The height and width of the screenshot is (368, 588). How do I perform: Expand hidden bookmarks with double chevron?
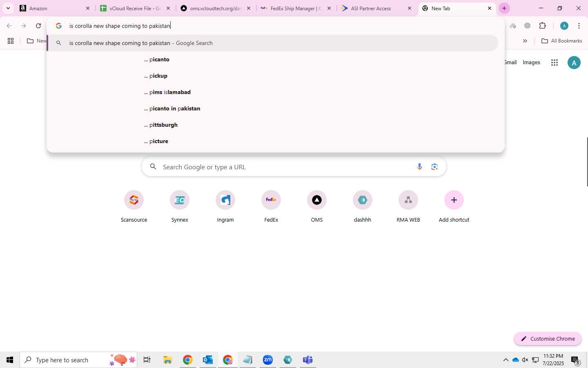click(525, 41)
